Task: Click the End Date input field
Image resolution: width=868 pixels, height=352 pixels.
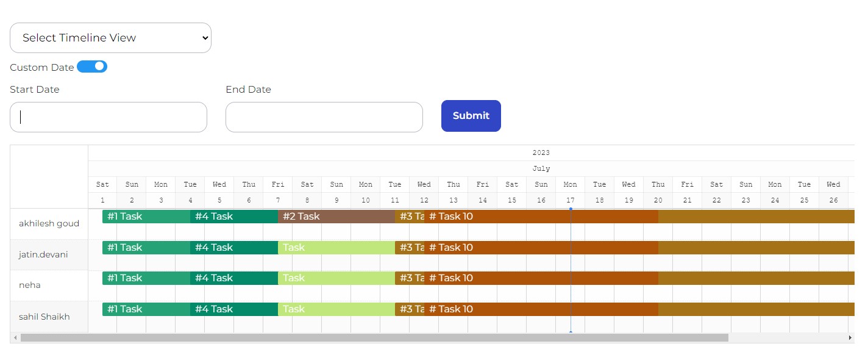Action: coord(324,117)
